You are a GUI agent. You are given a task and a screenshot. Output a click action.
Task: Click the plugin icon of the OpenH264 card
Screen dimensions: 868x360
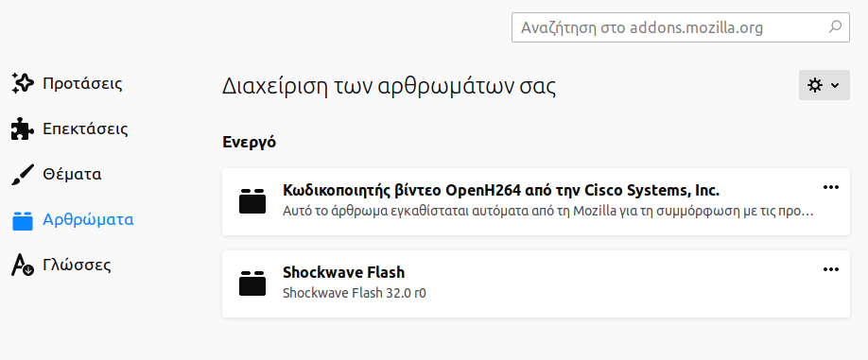252,201
